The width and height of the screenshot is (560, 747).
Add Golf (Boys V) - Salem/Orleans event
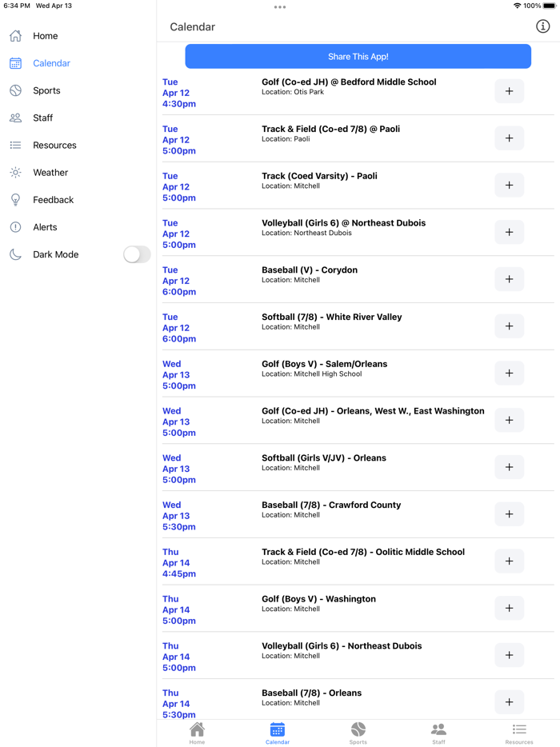pyautogui.click(x=509, y=373)
